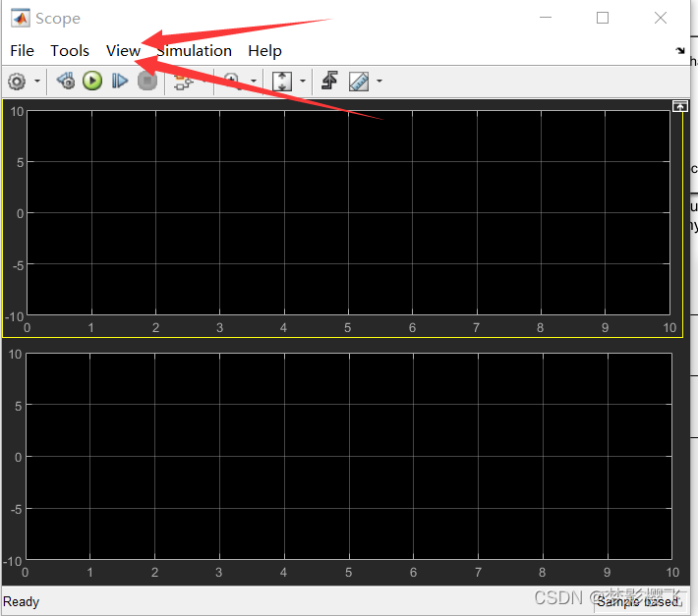Open the View menu
Screen dimensions: 698x616
tap(123, 51)
